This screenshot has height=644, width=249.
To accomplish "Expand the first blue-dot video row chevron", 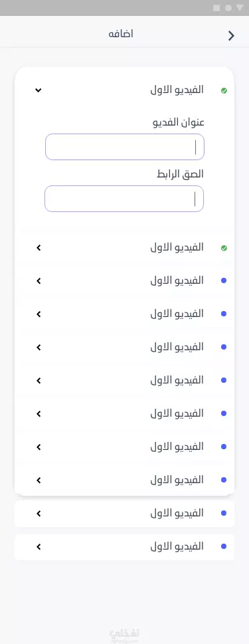I will pyautogui.click(x=39, y=281).
